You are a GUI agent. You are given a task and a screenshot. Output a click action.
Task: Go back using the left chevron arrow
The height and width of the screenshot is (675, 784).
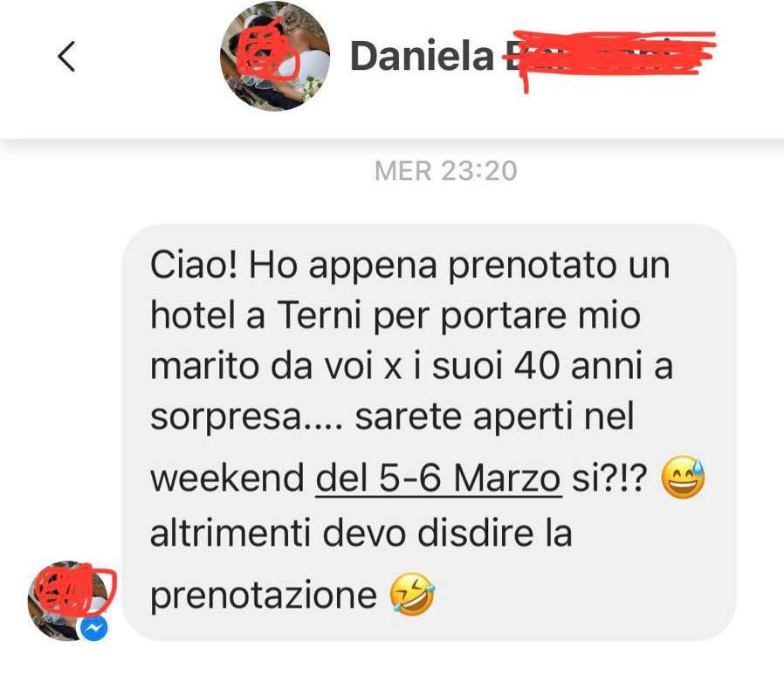66,57
